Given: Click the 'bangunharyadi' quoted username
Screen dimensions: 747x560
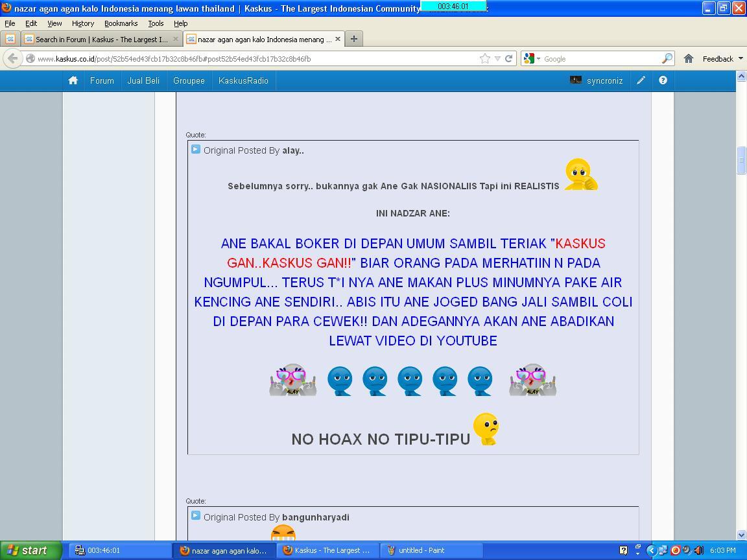Looking at the screenshot, I should pos(315,517).
